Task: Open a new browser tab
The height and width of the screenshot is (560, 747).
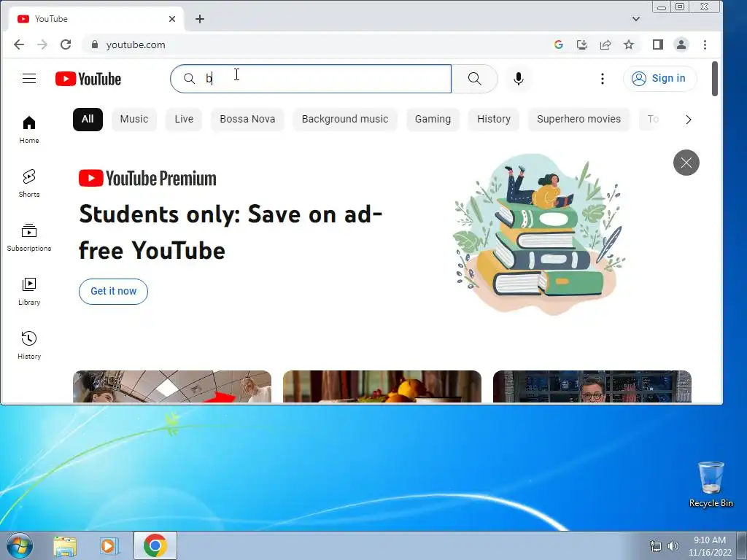Action: 200,19
